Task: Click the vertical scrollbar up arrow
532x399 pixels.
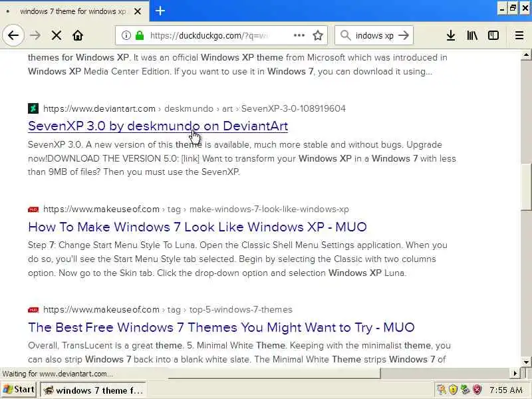Action: tap(526, 55)
